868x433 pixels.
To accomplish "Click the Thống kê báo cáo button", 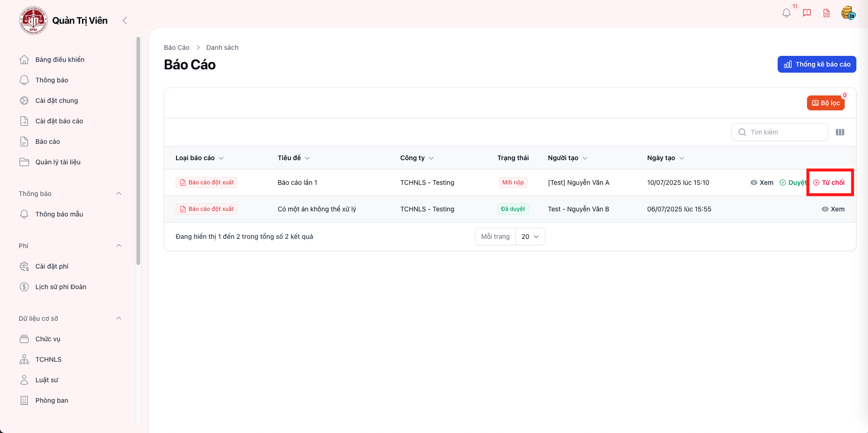I will [817, 64].
